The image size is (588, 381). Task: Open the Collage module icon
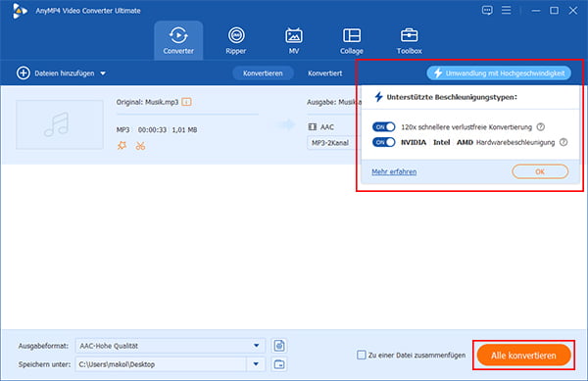point(352,36)
